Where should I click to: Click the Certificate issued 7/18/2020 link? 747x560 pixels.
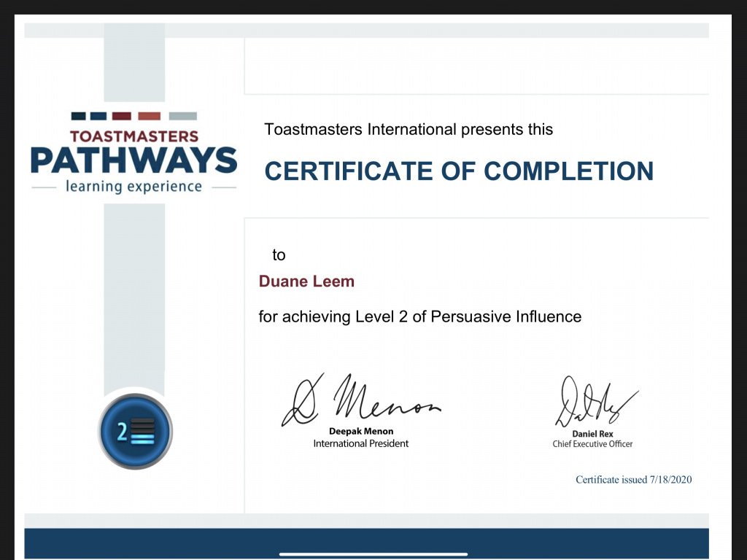pyautogui.click(x=632, y=480)
